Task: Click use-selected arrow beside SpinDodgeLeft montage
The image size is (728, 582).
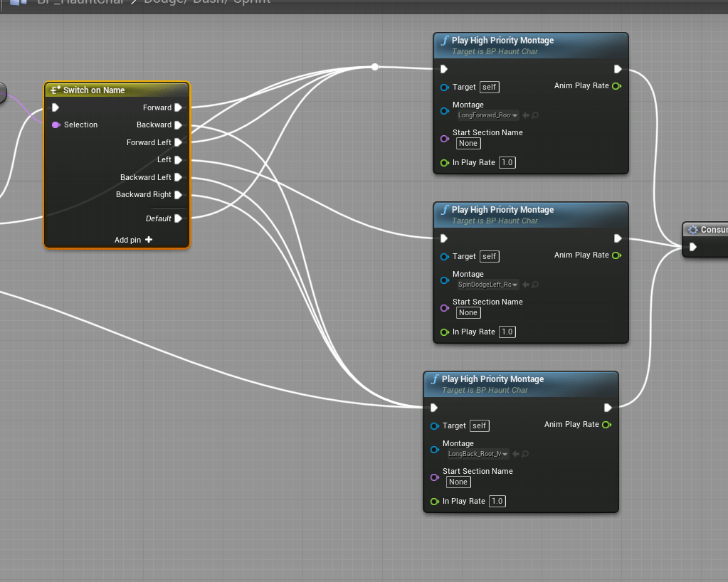Action: 525,285
